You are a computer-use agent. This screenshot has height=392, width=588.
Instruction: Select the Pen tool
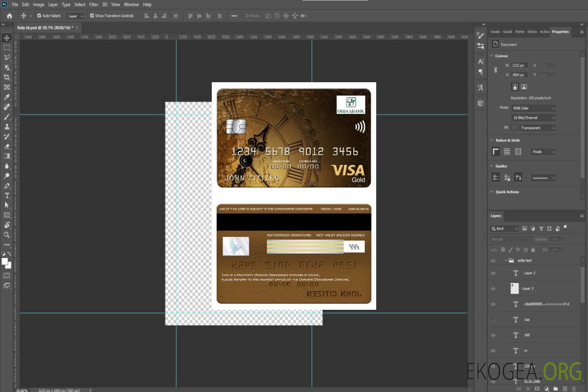(x=7, y=186)
